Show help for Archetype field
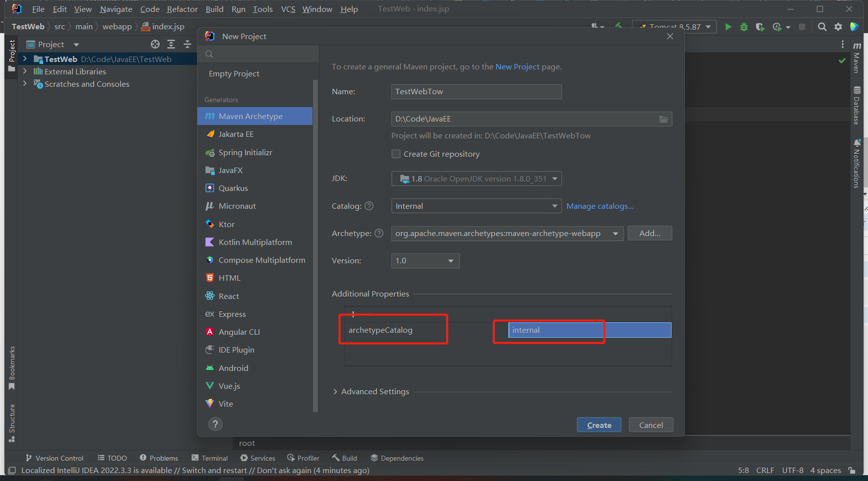Viewport: 868px width, 481px height. tap(379, 233)
